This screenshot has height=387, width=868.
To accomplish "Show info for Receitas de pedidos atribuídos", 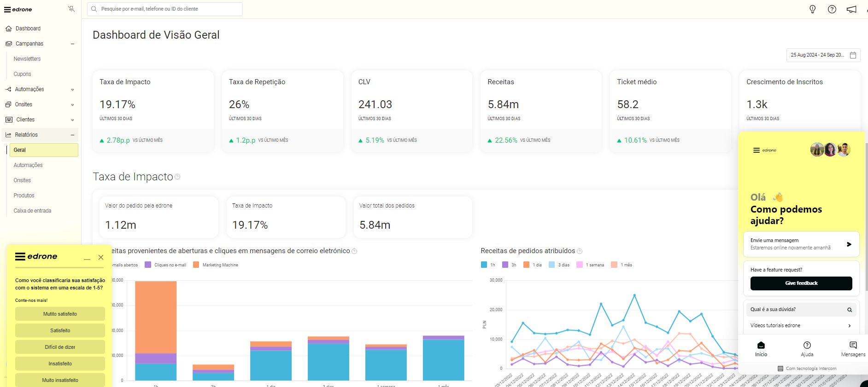I will (x=580, y=251).
